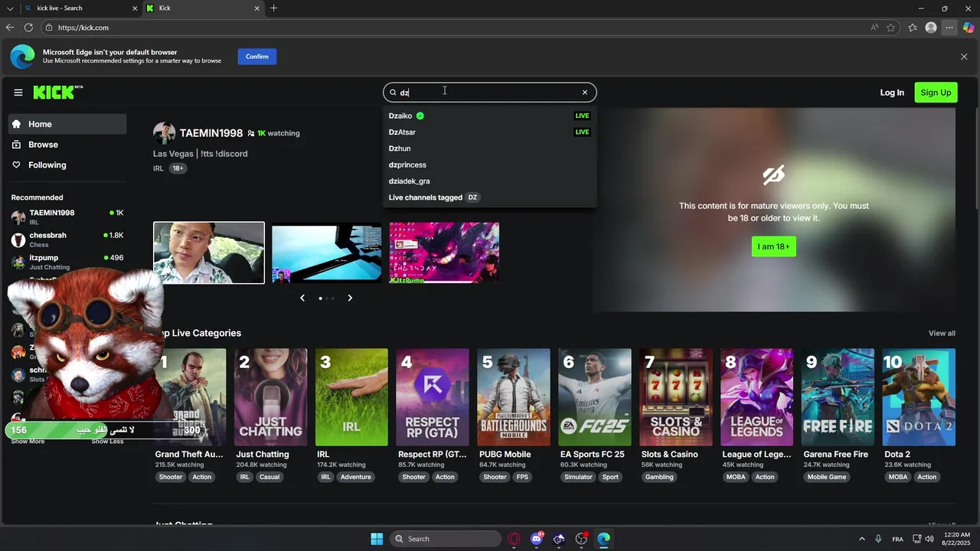This screenshot has width=980, height=551.
Task: Open IRL category card
Action: pos(351,397)
